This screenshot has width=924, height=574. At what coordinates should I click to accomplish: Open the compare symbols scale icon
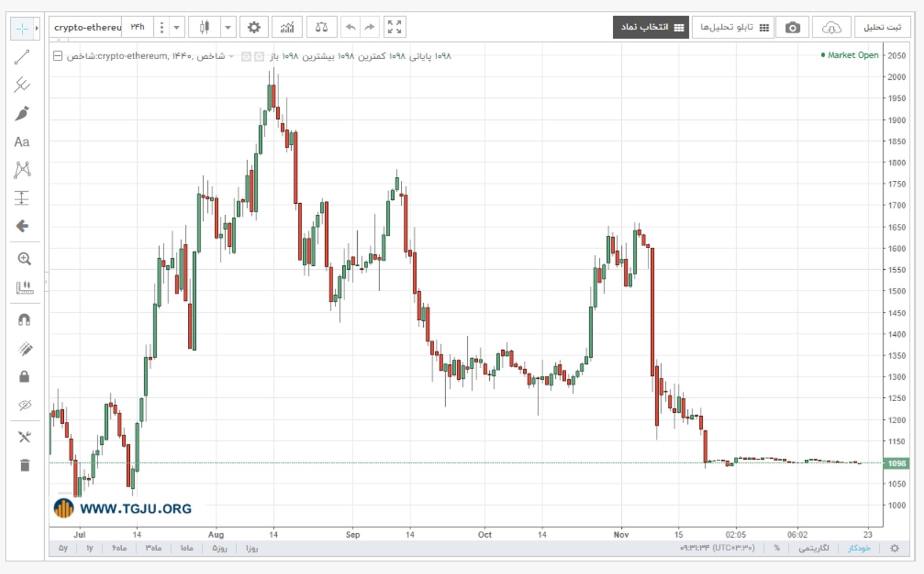[x=322, y=27]
